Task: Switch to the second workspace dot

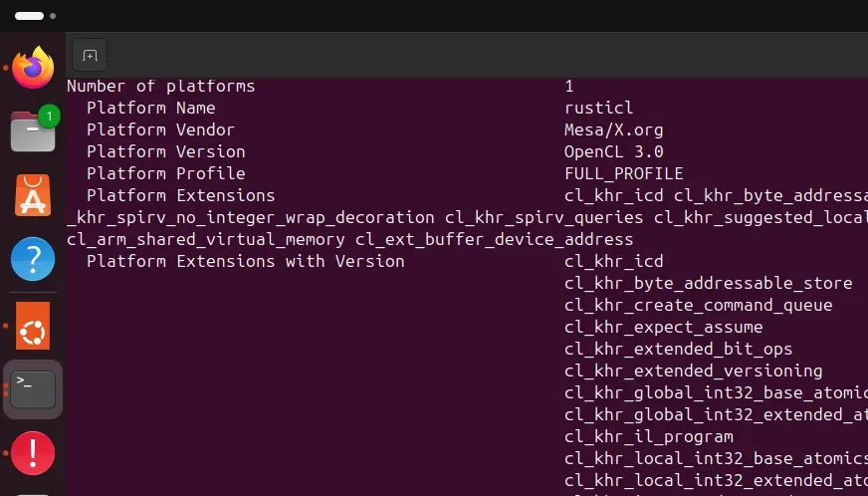Action: [53, 16]
